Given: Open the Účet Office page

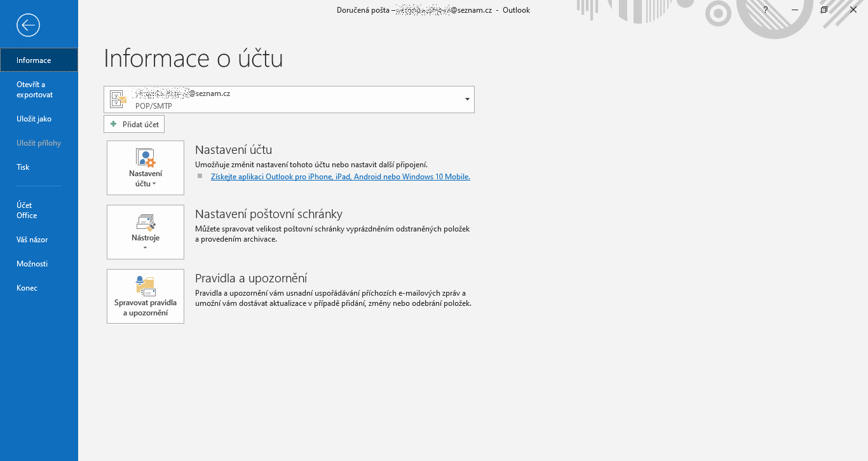Looking at the screenshot, I should (39, 210).
